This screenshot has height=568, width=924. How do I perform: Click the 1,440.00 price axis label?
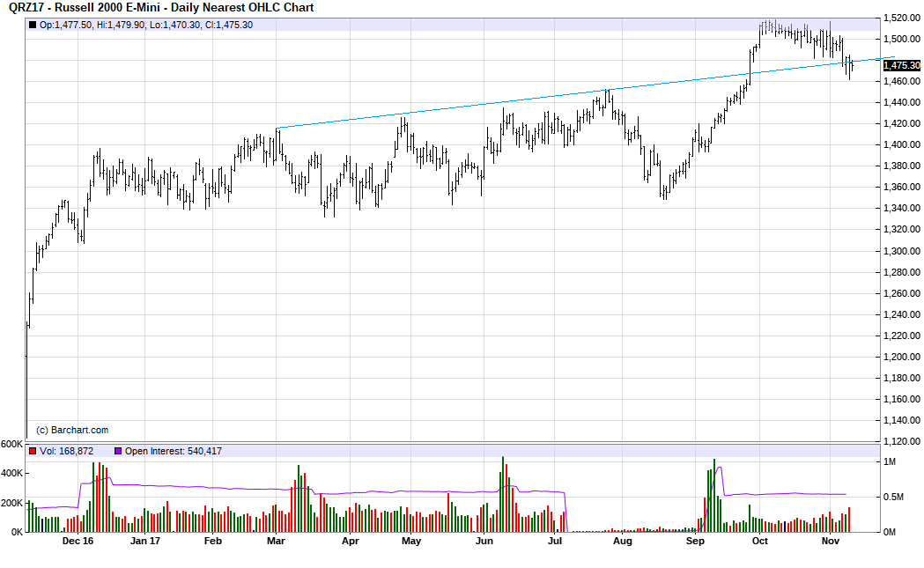902,102
